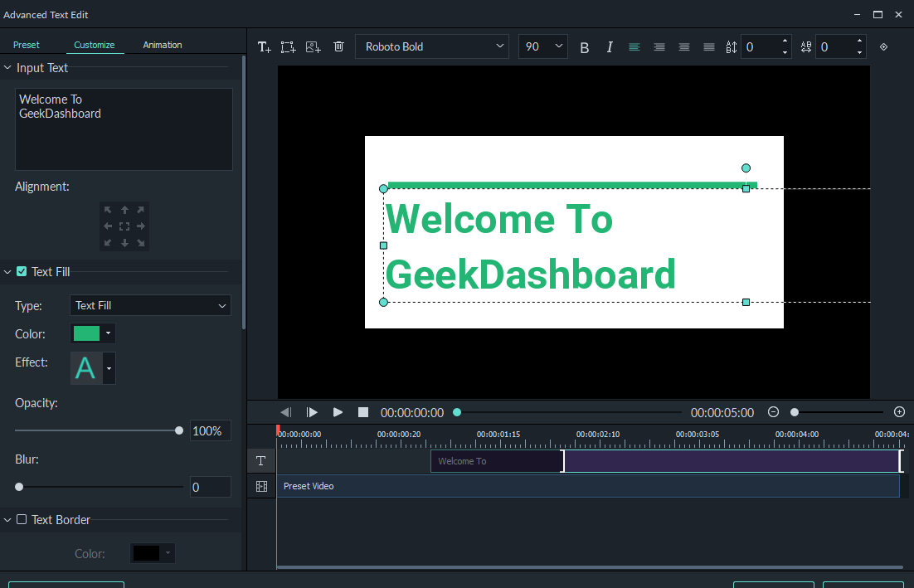Justify the text alignment

[x=709, y=46]
